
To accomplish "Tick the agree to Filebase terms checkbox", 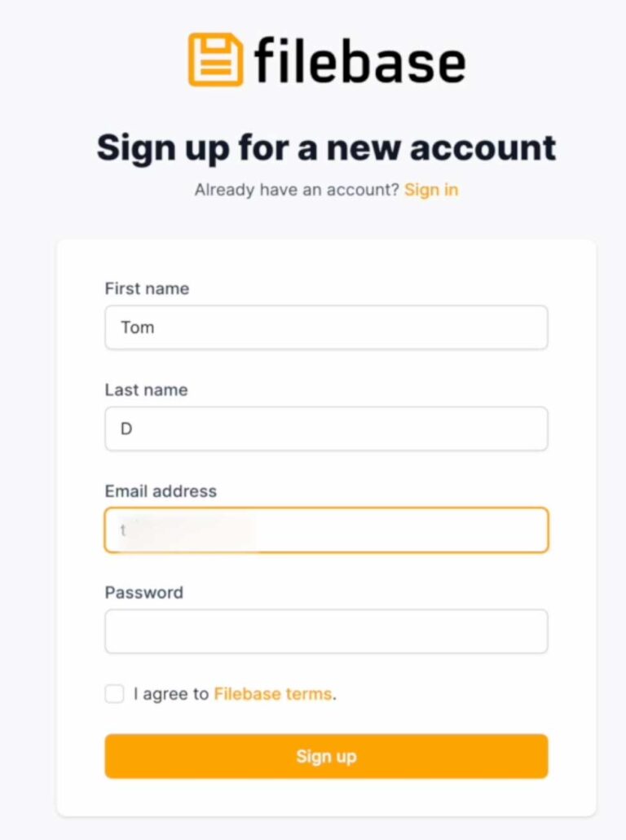I will (114, 693).
